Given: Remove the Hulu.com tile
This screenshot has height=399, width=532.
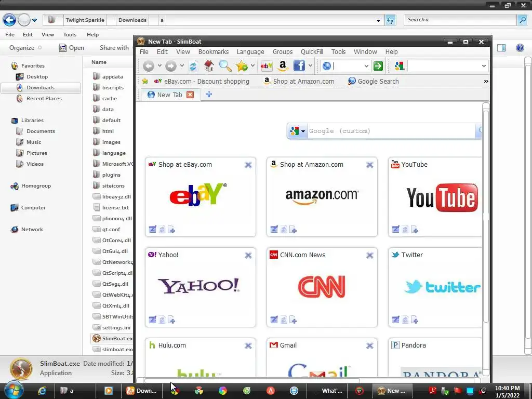Looking at the screenshot, I should coord(248,345).
